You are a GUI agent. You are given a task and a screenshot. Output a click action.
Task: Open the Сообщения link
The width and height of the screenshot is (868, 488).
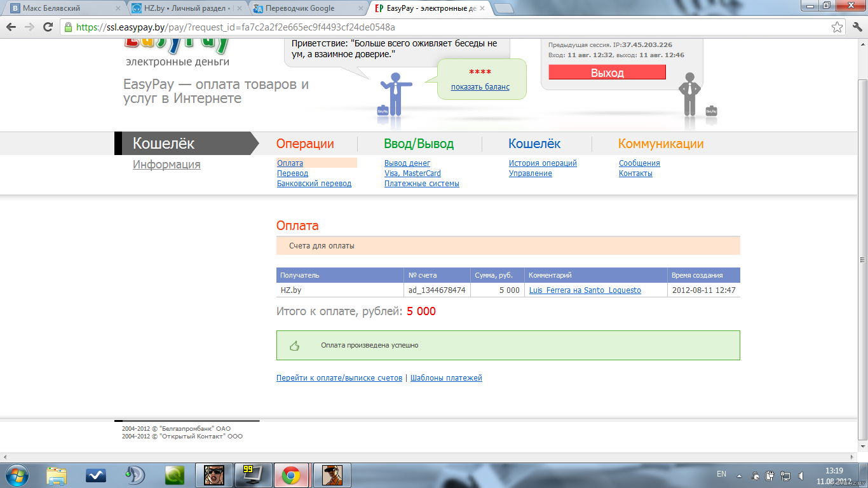[x=639, y=163]
